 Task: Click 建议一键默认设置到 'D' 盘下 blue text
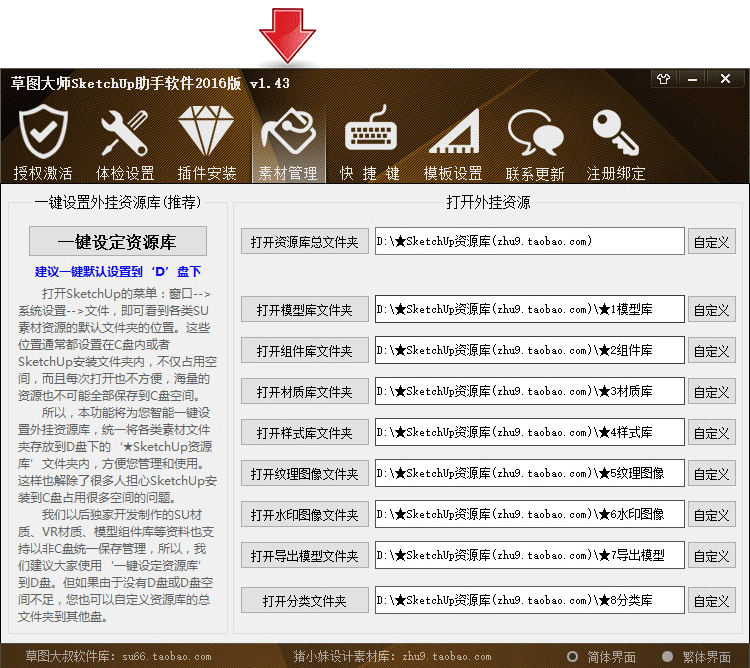pos(118,272)
